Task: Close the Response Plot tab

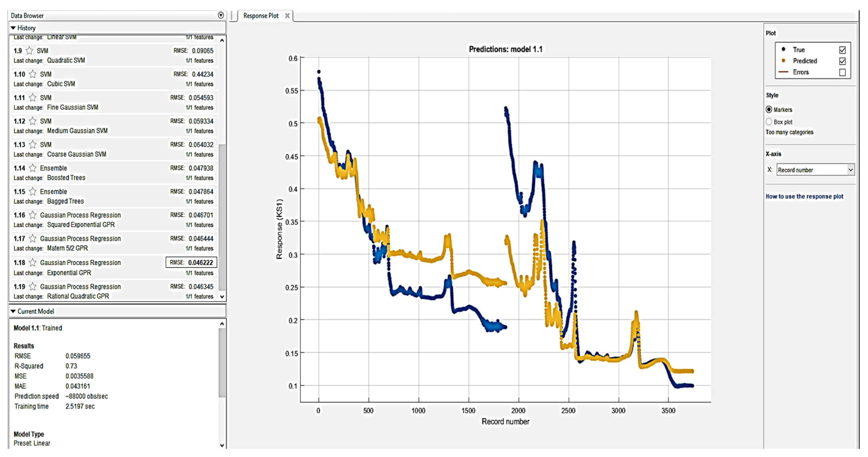Action: coord(287,16)
